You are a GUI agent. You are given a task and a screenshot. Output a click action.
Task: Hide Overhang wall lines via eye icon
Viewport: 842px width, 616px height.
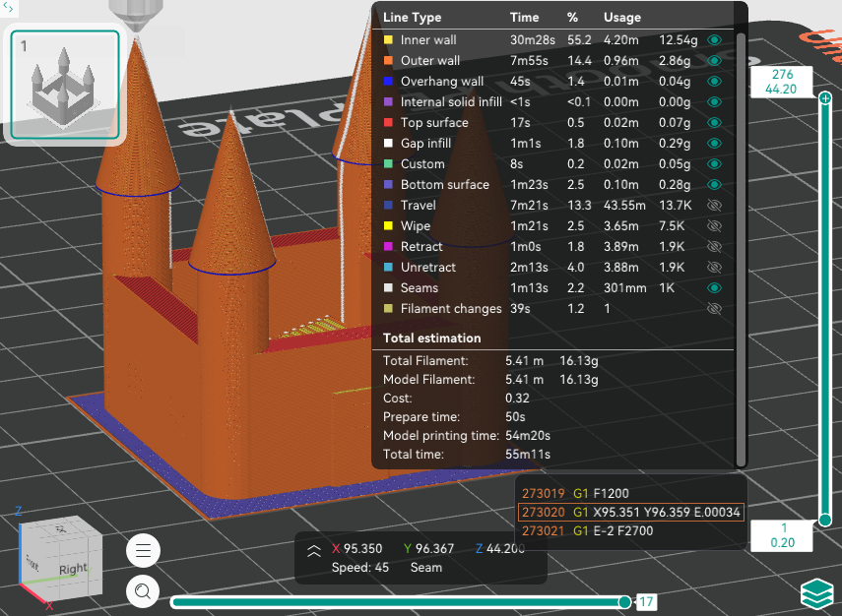[714, 81]
